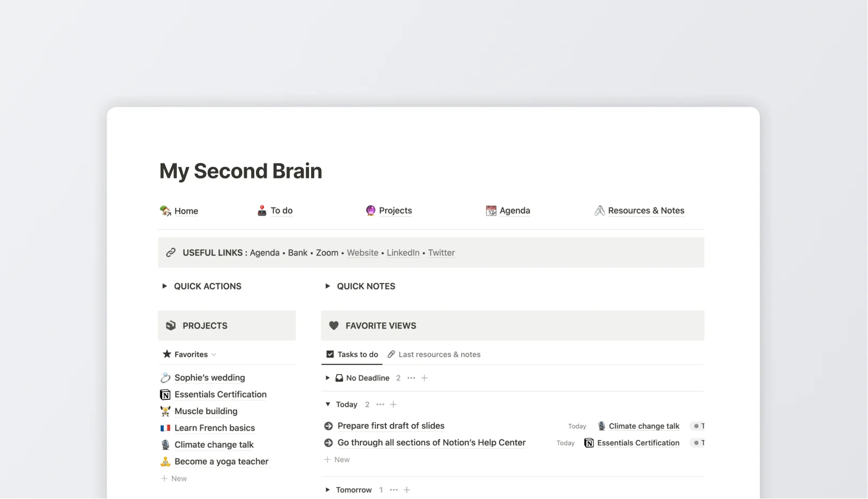The height and width of the screenshot is (499, 868).
Task: Click the heart icon in FAVORITE VIEWS header
Action: click(334, 325)
